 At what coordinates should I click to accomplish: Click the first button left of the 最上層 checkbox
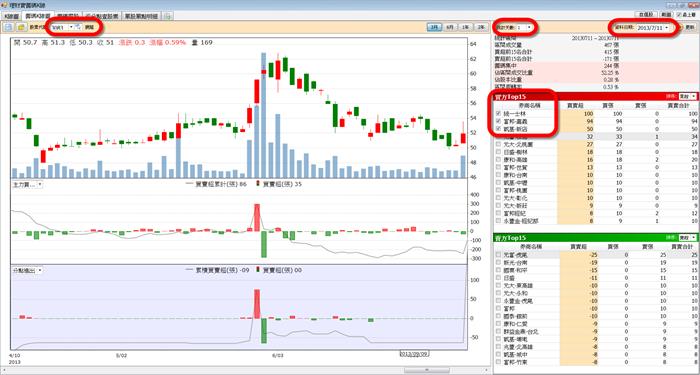[x=646, y=15]
